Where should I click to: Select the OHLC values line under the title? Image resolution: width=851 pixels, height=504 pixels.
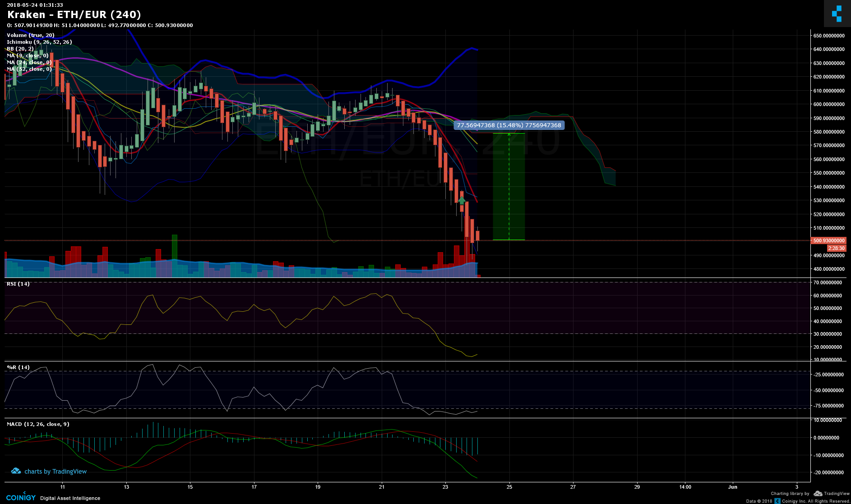click(100, 25)
